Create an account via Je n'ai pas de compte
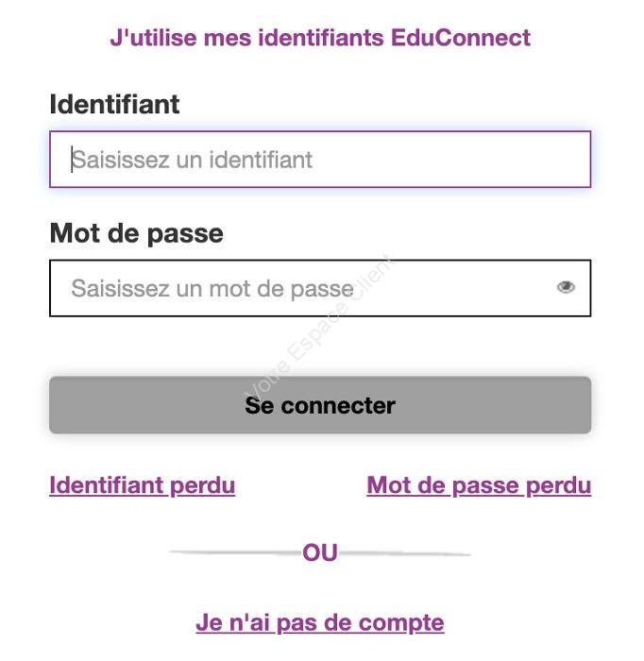 click(x=320, y=622)
